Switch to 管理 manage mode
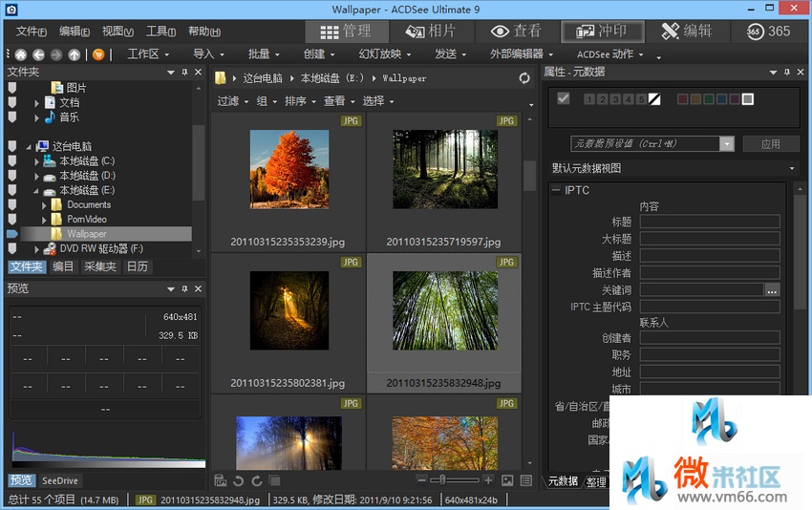Viewport: 812px width, 510px height. tap(347, 32)
